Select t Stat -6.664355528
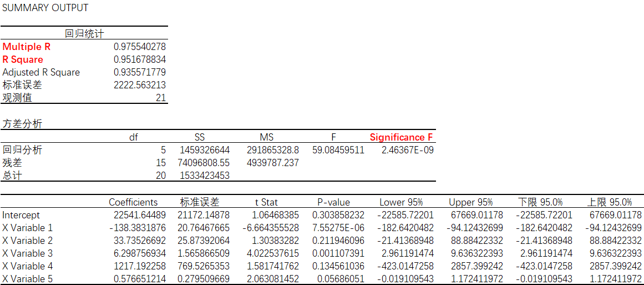The width and height of the screenshot is (644, 285). click(x=271, y=227)
